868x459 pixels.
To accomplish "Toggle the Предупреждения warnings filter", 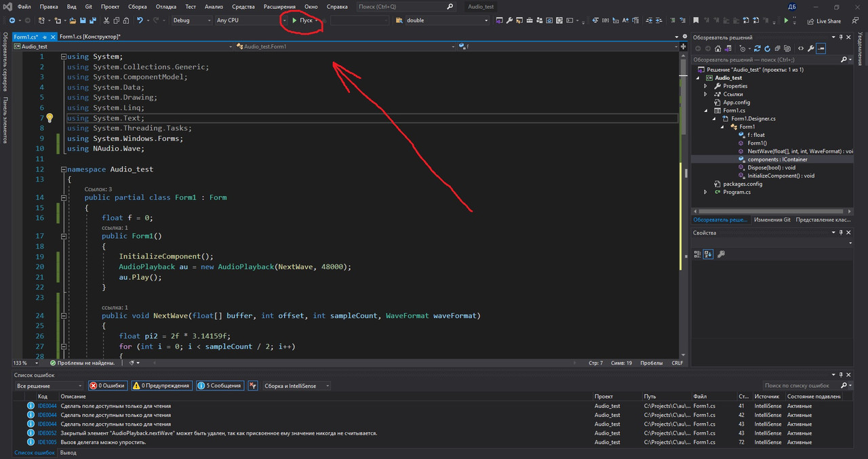I will (x=161, y=385).
